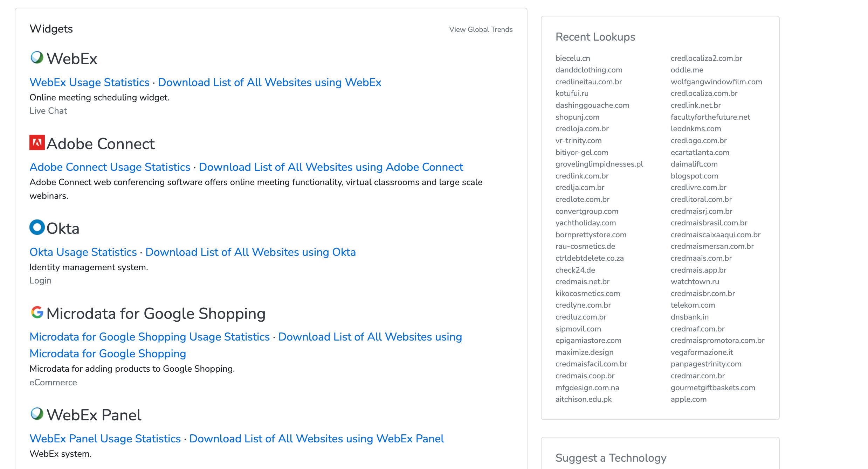Click the WebEx globe logo icon
Image resolution: width=868 pixels, height=469 pixels.
tap(37, 58)
